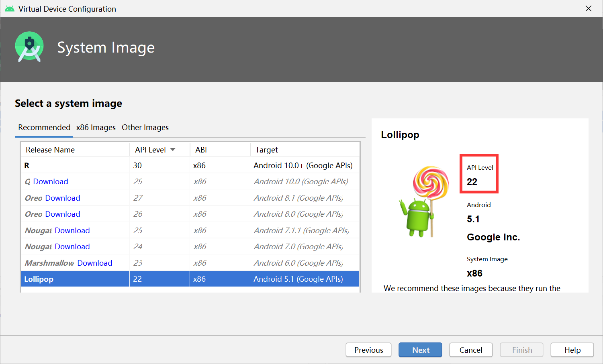Viewport: 603px width, 364px height.
Task: Close the Virtual Device Configuration dialog
Action: (589, 8)
